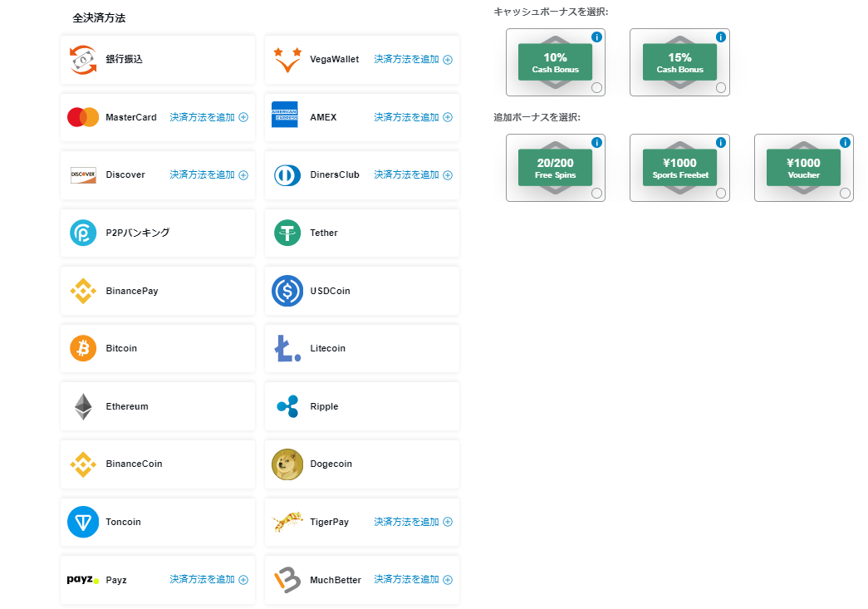Viewport: 868px width, 609px height.
Task: Click the USDCoin label text
Action: (x=331, y=291)
